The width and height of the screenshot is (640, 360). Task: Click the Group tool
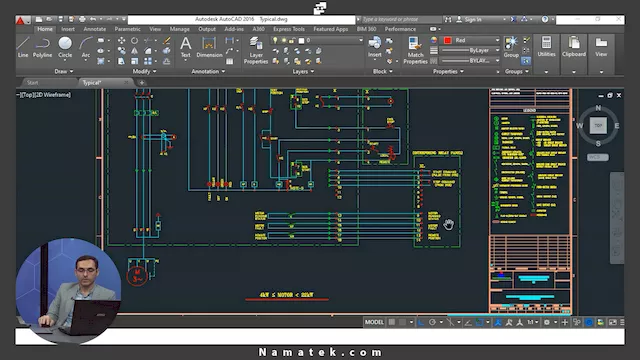tap(511, 47)
